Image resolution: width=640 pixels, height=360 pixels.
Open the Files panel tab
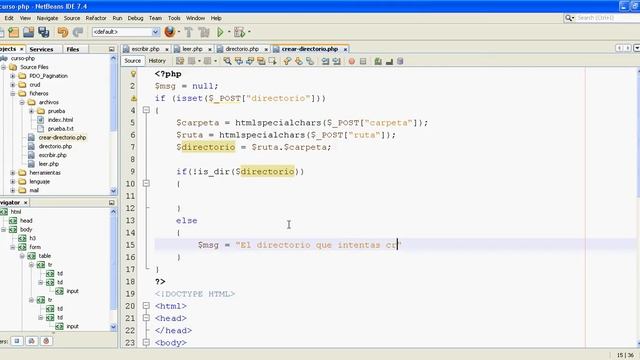point(73,49)
